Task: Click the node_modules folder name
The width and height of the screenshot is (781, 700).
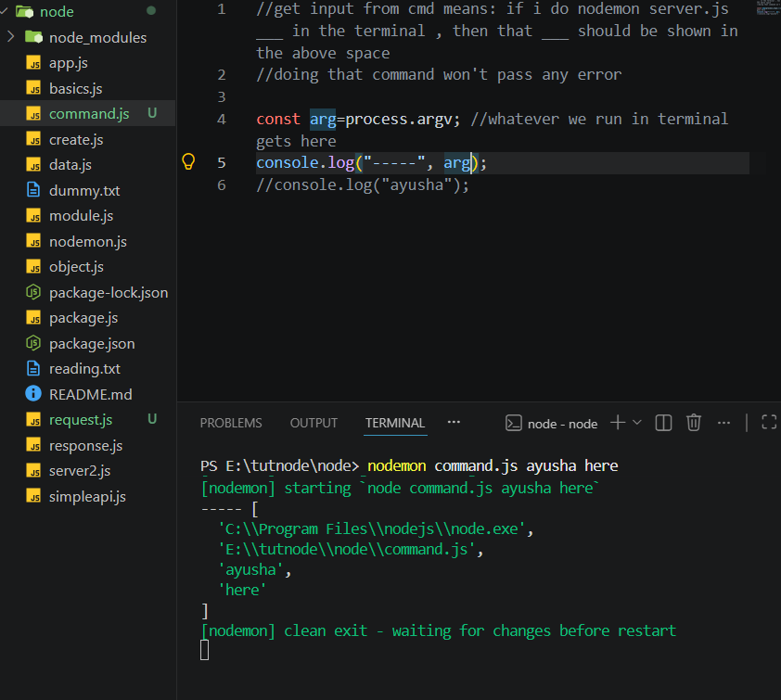Action: click(x=98, y=37)
